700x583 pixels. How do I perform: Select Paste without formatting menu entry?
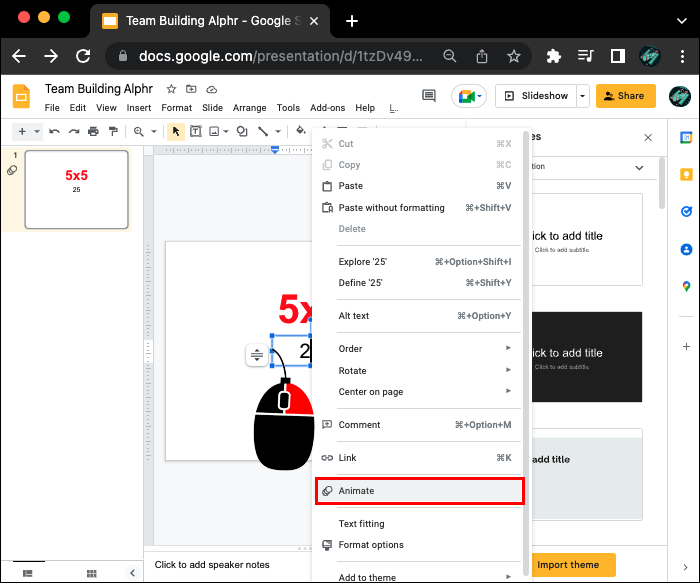(x=391, y=208)
